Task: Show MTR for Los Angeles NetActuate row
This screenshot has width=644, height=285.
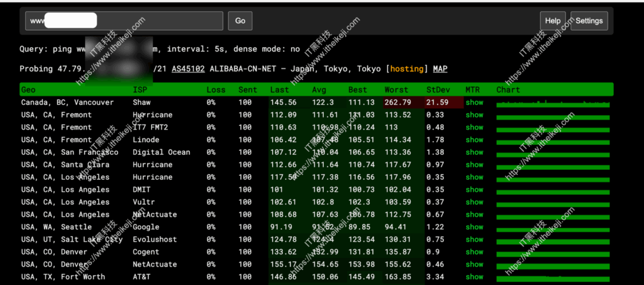Action: click(x=474, y=215)
